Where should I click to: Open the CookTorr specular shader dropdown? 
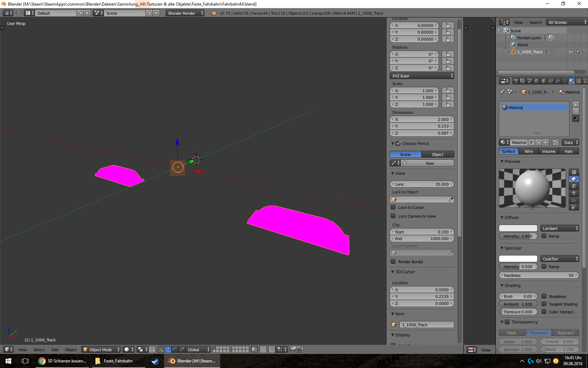tap(560, 259)
